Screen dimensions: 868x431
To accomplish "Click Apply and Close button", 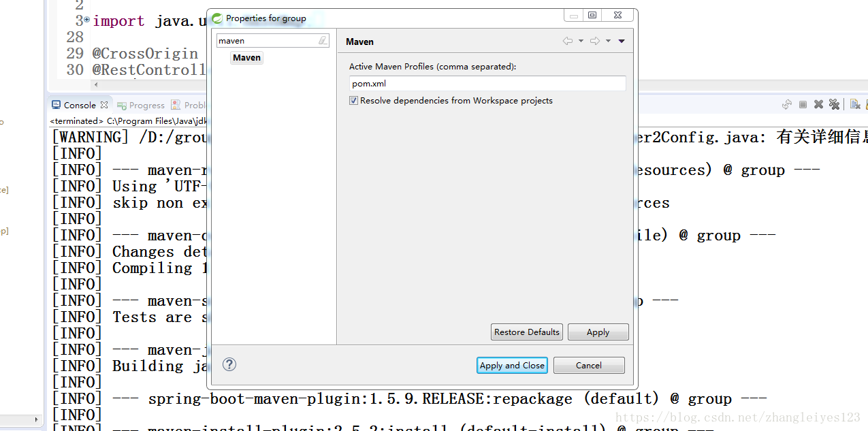I will pos(512,366).
